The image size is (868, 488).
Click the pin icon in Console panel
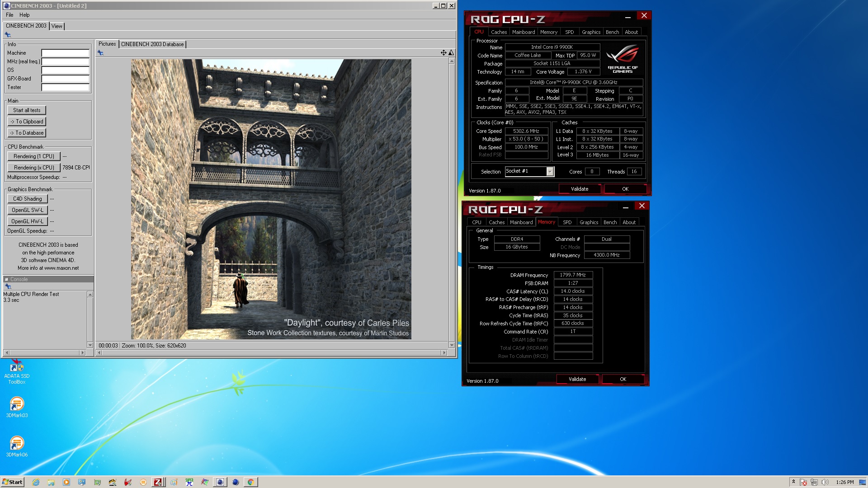click(x=8, y=286)
